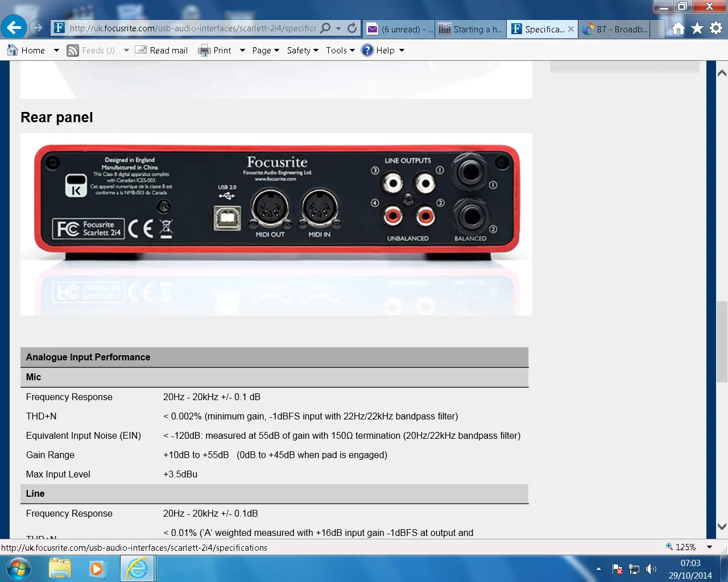The image size is (728, 582).
Task: Click the address bar search magnifier
Action: [325, 28]
